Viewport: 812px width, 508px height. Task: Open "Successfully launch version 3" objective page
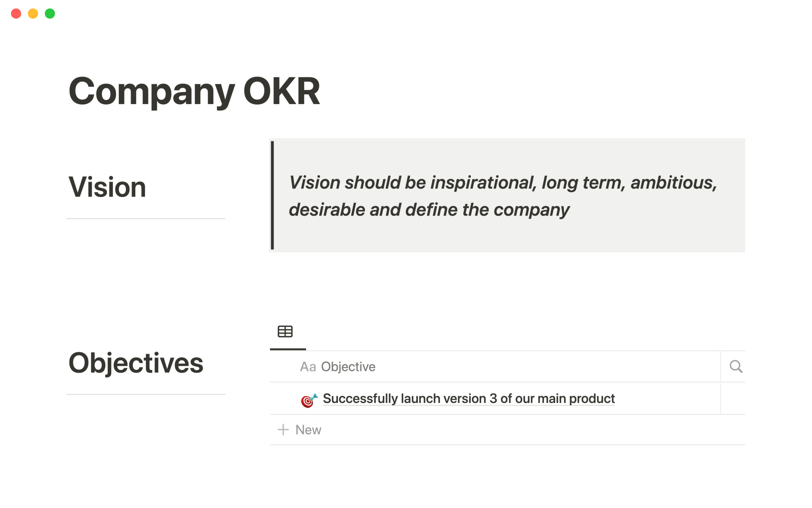pos(469,399)
